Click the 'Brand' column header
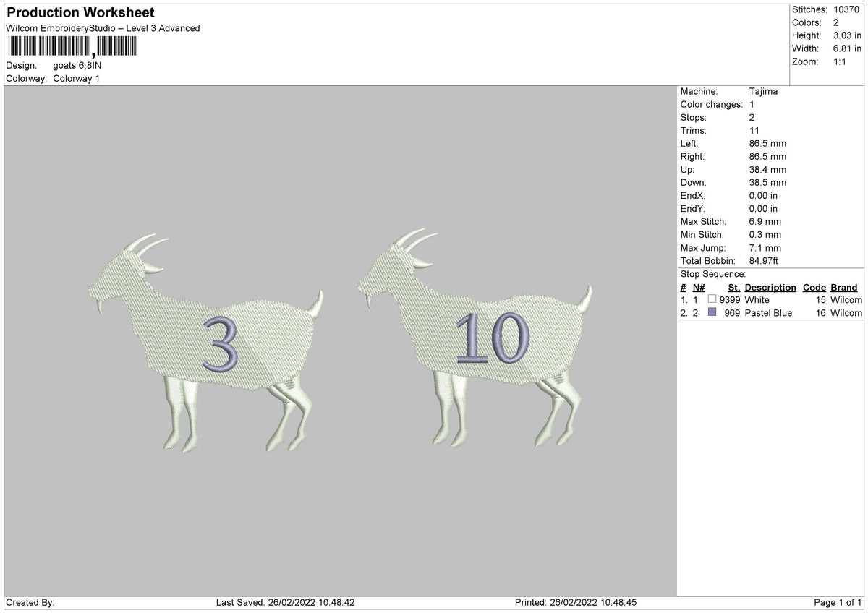The image size is (868, 613). pos(844,288)
